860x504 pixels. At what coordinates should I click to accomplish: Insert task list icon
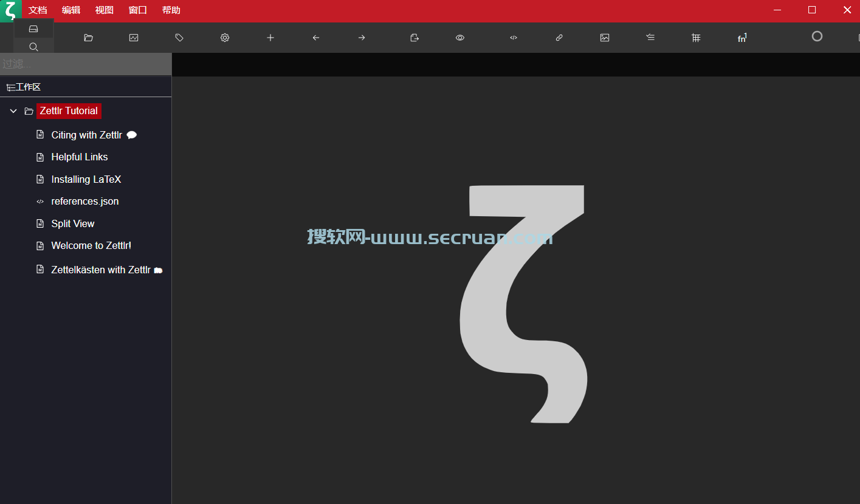(x=650, y=38)
